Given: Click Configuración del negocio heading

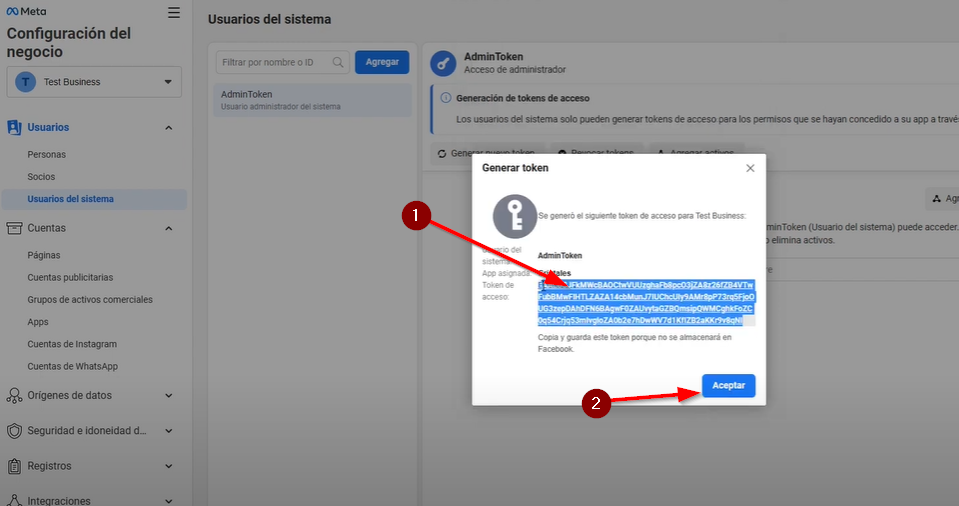Looking at the screenshot, I should [x=68, y=43].
